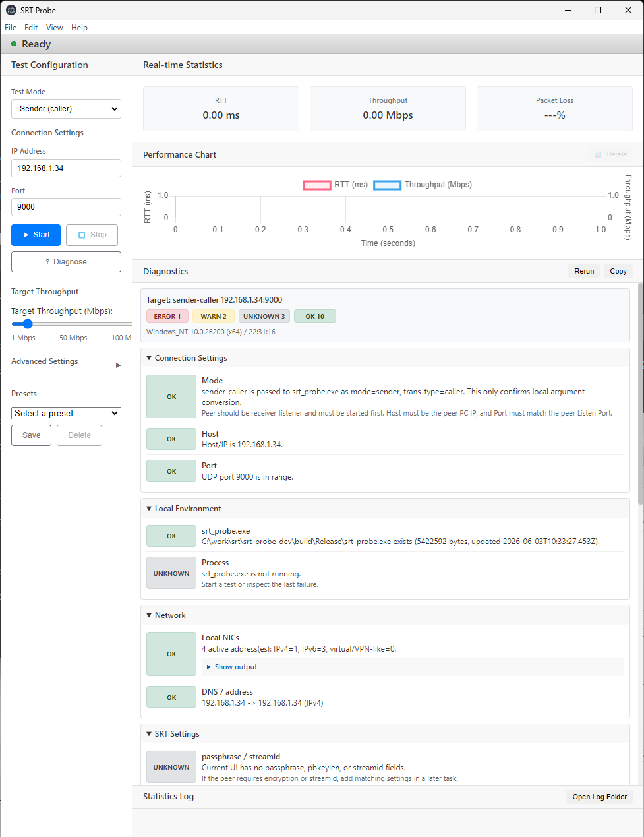
Task: Click the blue Start button
Action: pos(36,235)
